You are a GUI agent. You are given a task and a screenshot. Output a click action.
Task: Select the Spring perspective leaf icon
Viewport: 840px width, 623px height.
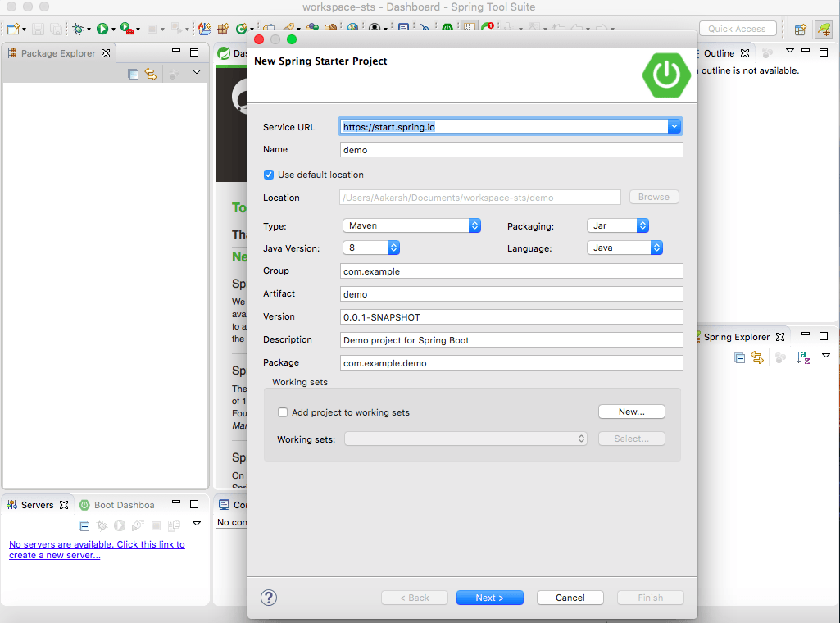pyautogui.click(x=824, y=30)
